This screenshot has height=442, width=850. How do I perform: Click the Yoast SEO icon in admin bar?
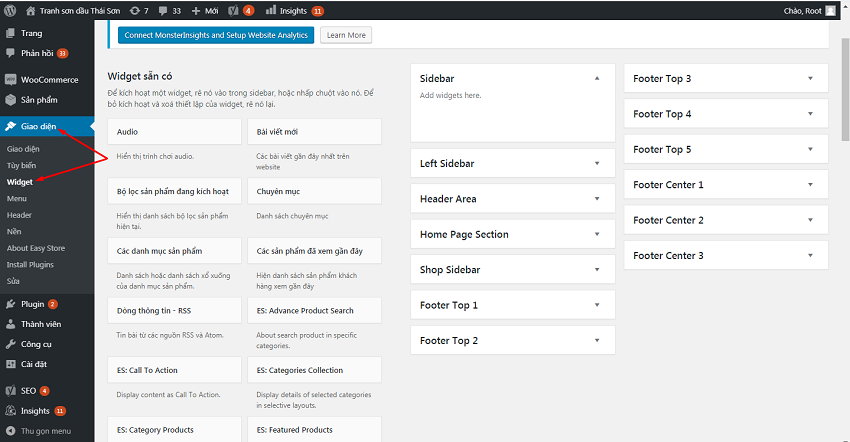pos(233,11)
